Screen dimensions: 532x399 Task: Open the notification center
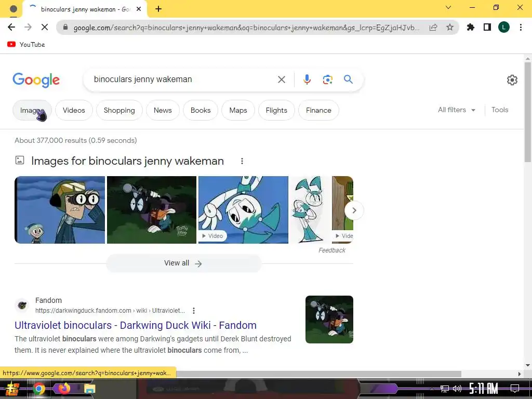[515, 389]
